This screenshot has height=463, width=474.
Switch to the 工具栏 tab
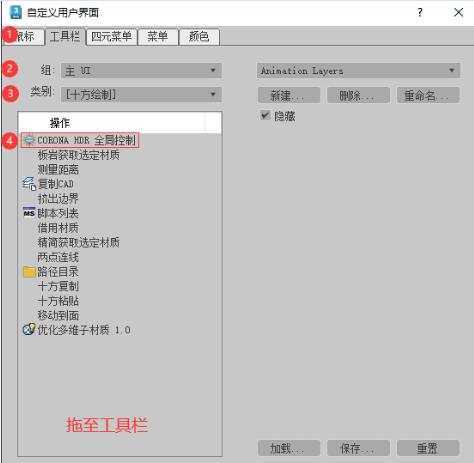(65, 36)
